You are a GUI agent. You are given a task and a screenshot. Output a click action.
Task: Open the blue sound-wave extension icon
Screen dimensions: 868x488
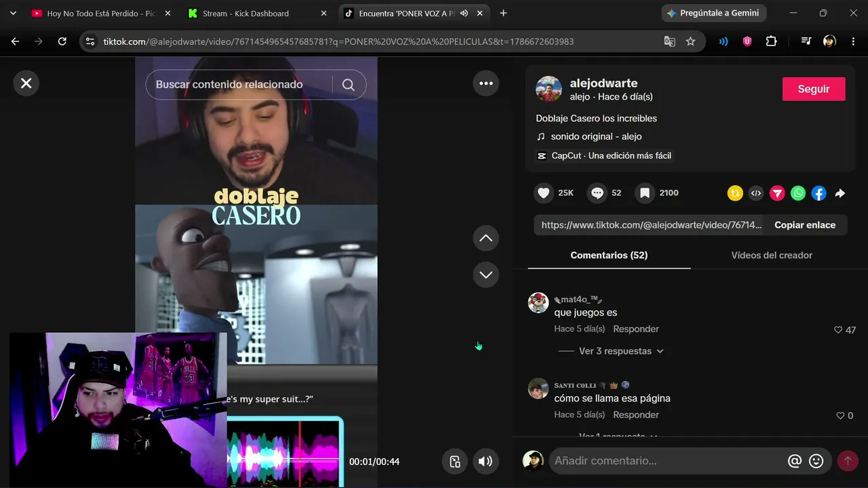tap(724, 41)
